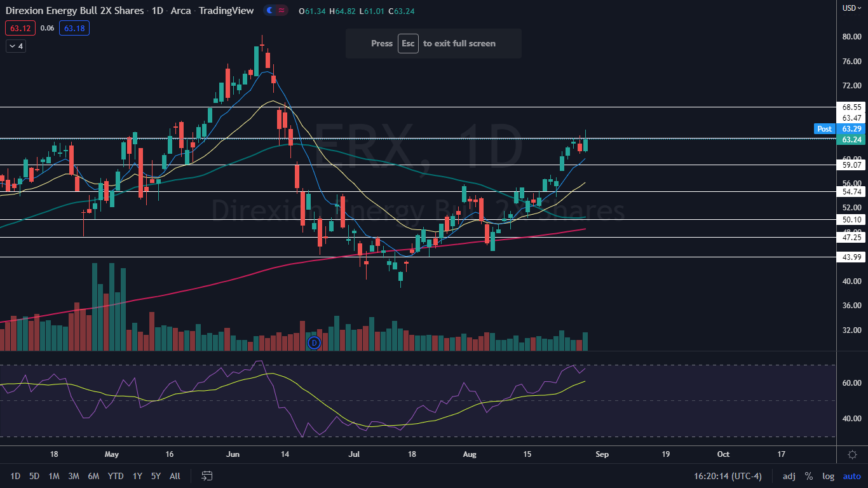Expand the collapsed indicators legend showing 4
This screenshot has width=868, height=488.
[15, 46]
